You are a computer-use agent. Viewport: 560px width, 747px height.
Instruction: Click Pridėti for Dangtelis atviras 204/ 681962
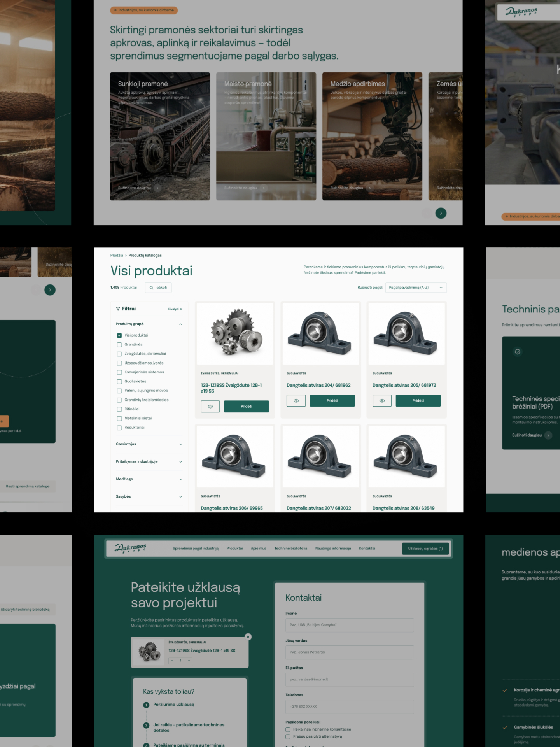[332, 401]
